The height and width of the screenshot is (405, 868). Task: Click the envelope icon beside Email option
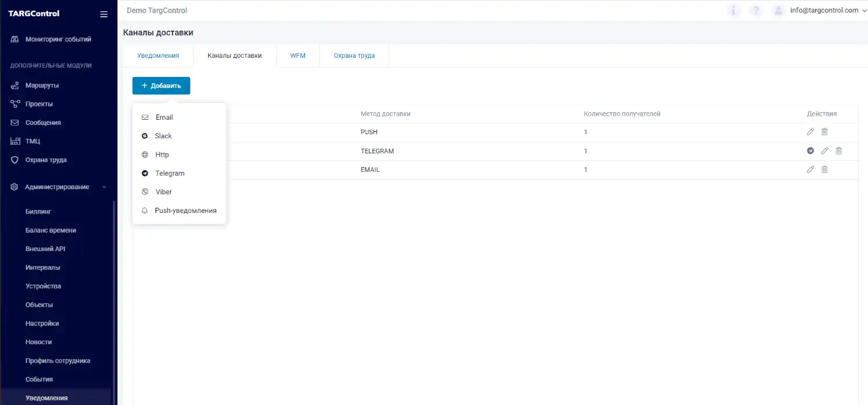pyautogui.click(x=145, y=117)
